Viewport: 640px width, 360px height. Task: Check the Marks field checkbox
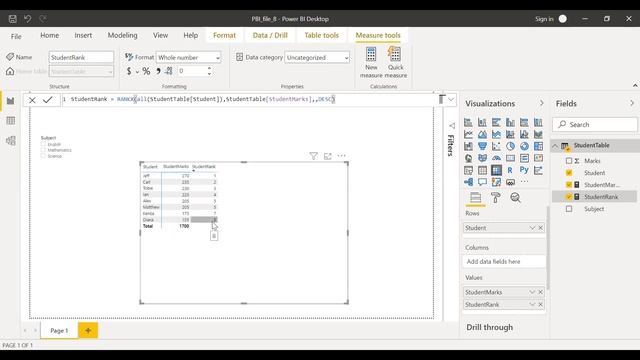[569, 161]
